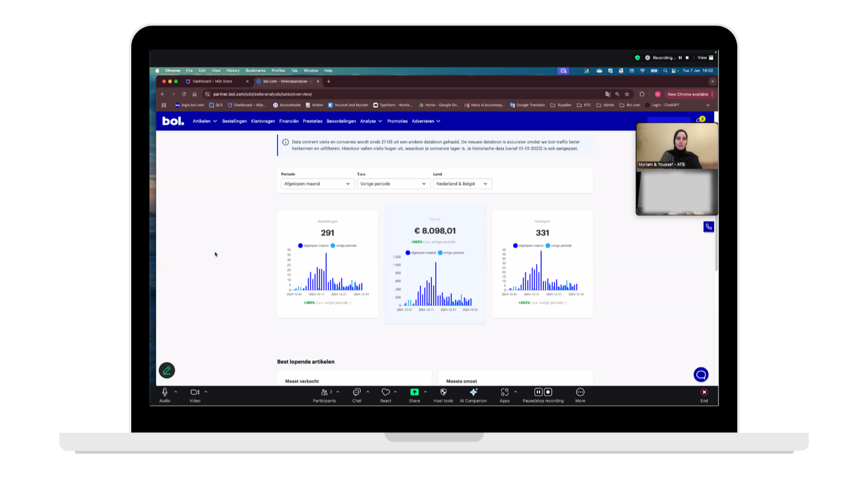Open Bestellingen in bol navigation
The height and width of the screenshot is (482, 868).
tap(235, 121)
